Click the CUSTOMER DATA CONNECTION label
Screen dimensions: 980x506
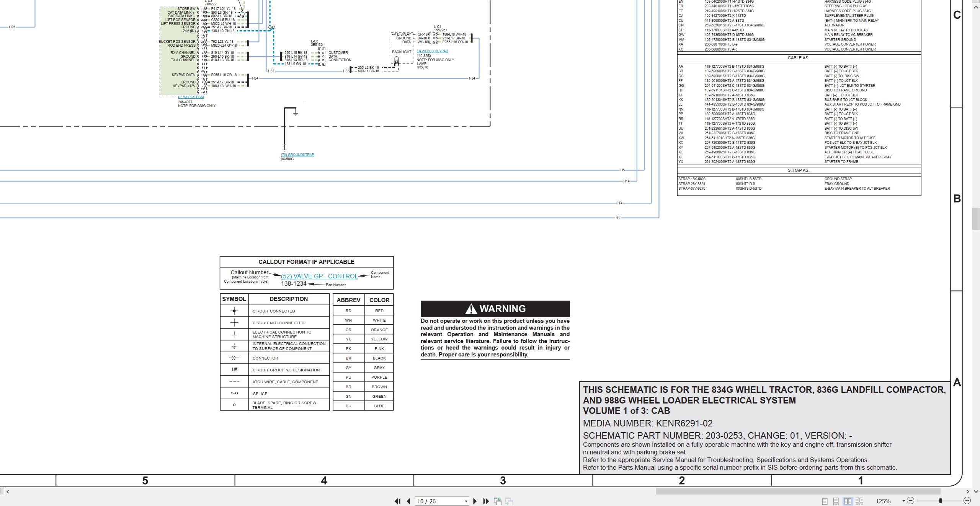(340, 56)
